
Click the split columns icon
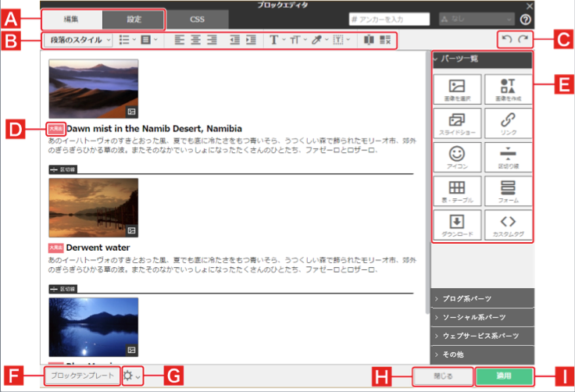(369, 40)
